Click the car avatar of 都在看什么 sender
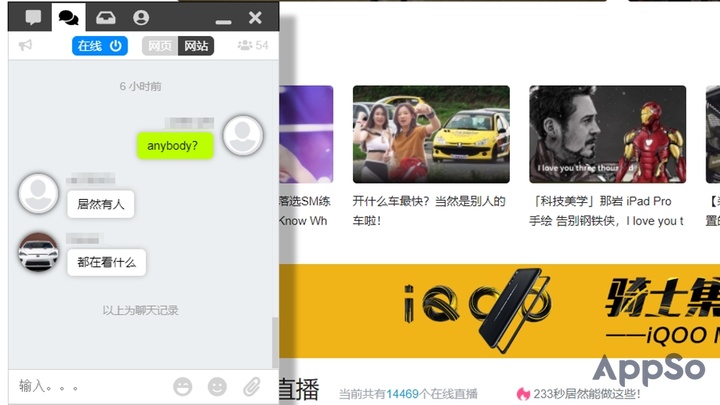Image resolution: width=720 pixels, height=405 pixels. click(x=39, y=254)
